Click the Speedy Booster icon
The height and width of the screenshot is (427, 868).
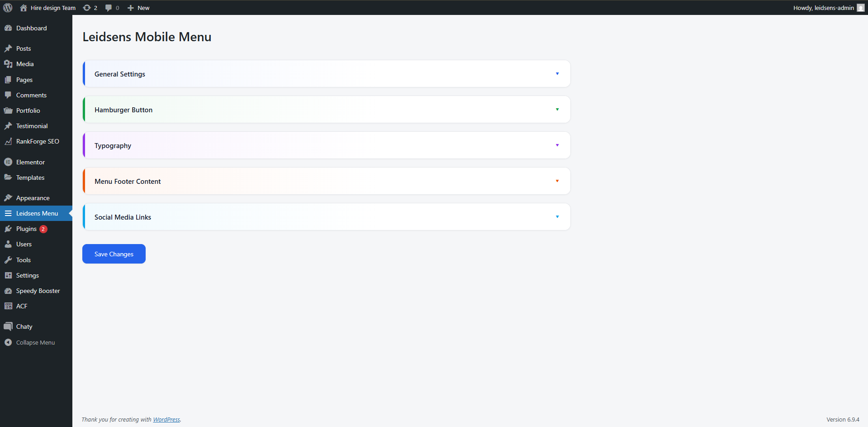pos(9,290)
